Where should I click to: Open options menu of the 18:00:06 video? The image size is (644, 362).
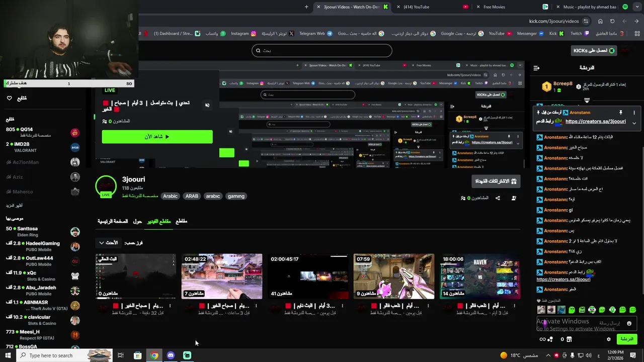[514, 306]
